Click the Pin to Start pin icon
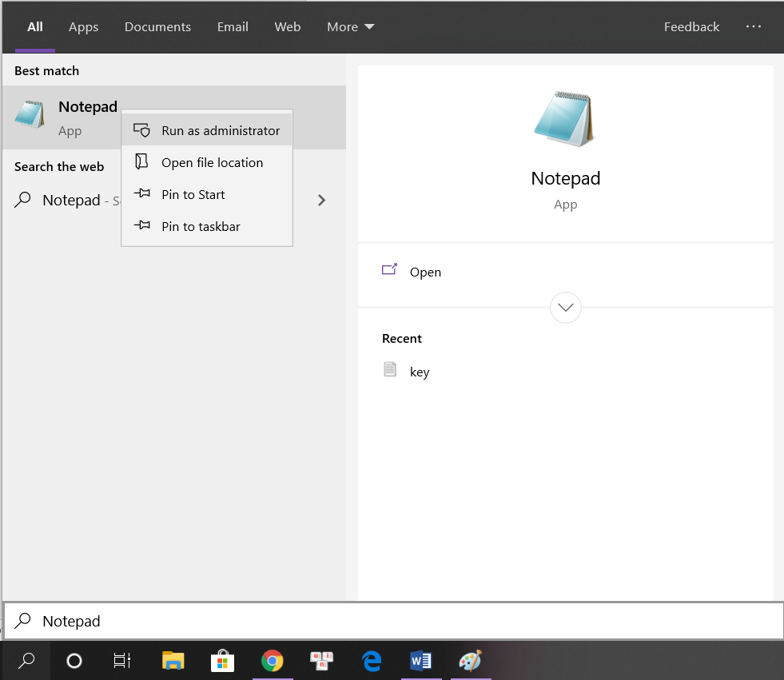The height and width of the screenshot is (680, 784). point(142,193)
